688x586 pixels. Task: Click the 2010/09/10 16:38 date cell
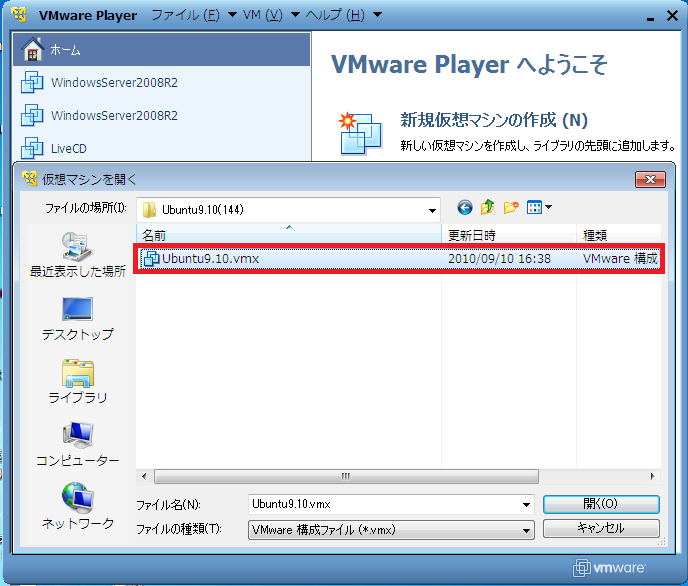[x=499, y=259]
